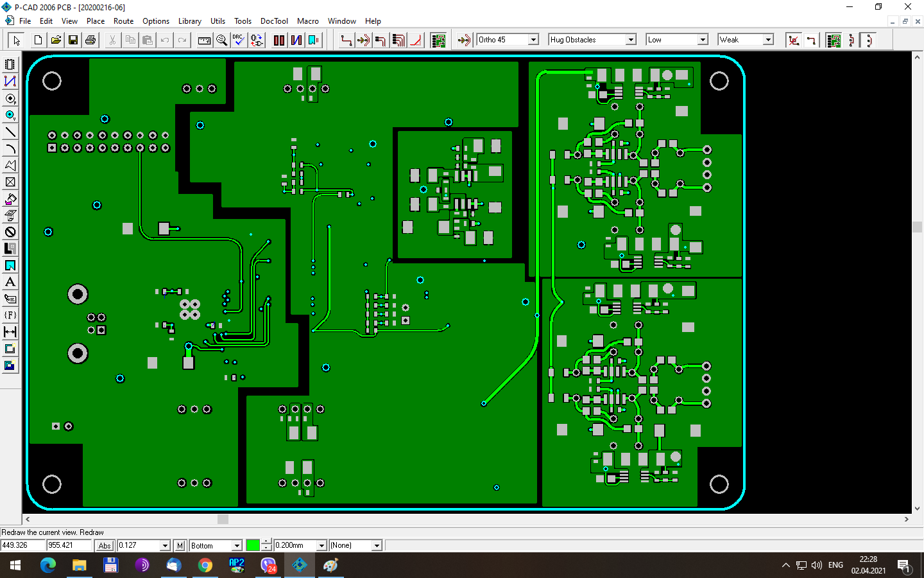
Task: Expand the Bottom layer dropdown
Action: click(236, 546)
